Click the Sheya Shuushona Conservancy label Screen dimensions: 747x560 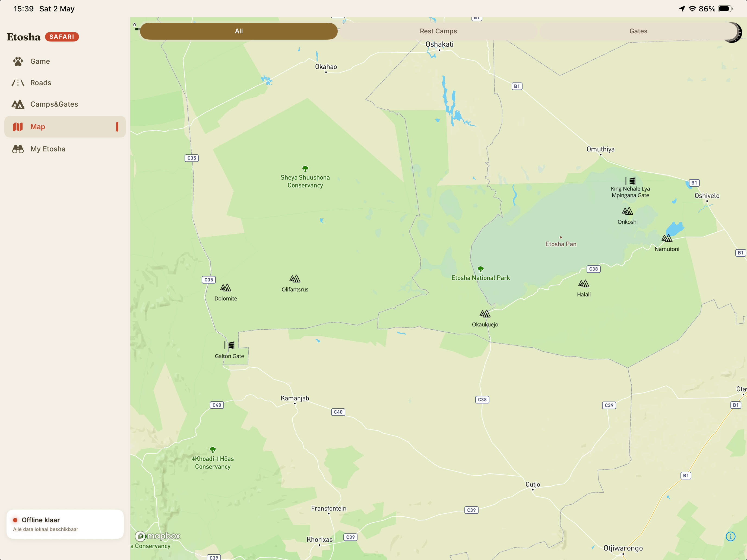click(x=305, y=181)
